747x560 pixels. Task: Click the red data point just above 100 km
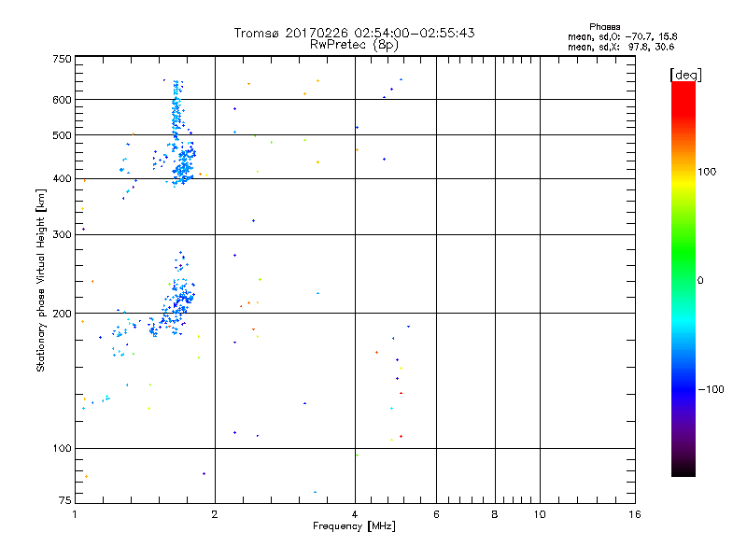[402, 436]
